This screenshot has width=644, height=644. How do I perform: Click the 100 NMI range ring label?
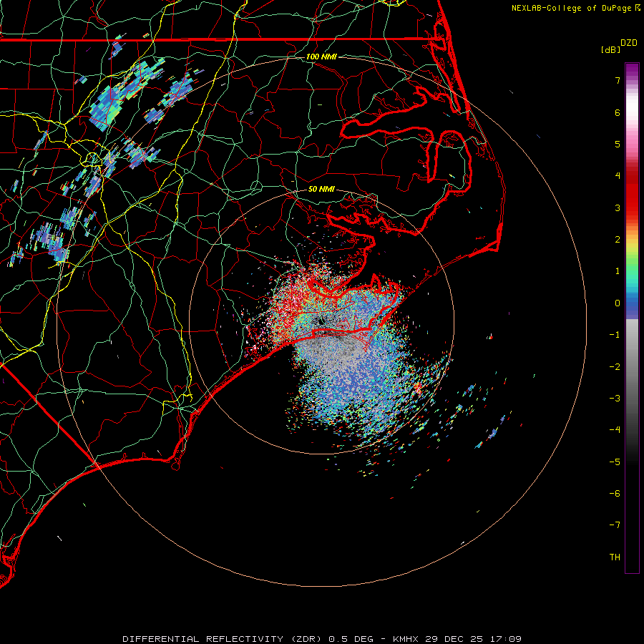point(321,57)
